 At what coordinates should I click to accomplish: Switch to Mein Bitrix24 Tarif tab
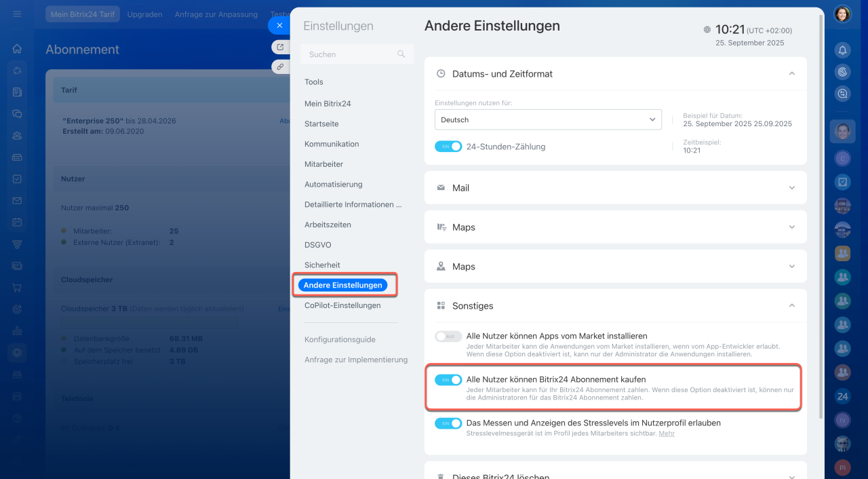[x=83, y=14]
